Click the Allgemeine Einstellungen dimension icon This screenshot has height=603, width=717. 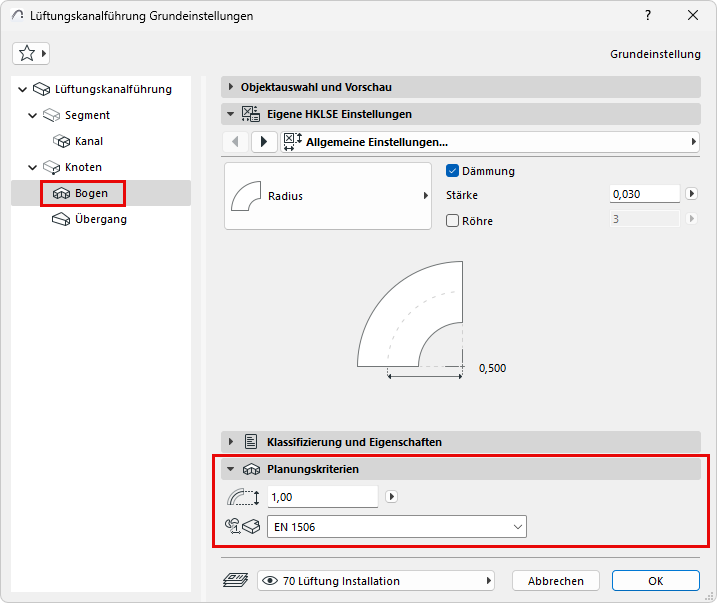(x=293, y=142)
